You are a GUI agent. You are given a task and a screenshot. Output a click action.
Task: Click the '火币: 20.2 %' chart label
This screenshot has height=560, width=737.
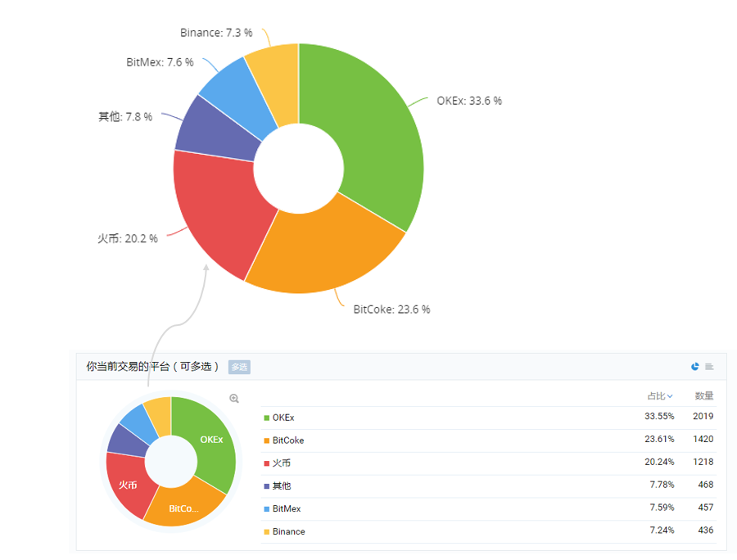128,238
